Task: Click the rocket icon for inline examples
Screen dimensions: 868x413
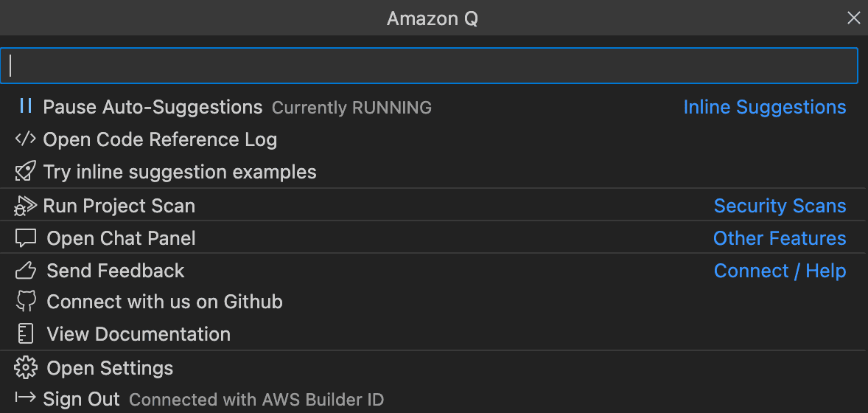Action: [x=26, y=172]
